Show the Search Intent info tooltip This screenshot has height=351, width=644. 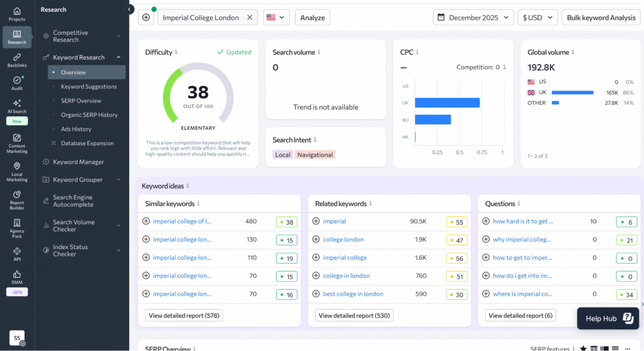315,140
